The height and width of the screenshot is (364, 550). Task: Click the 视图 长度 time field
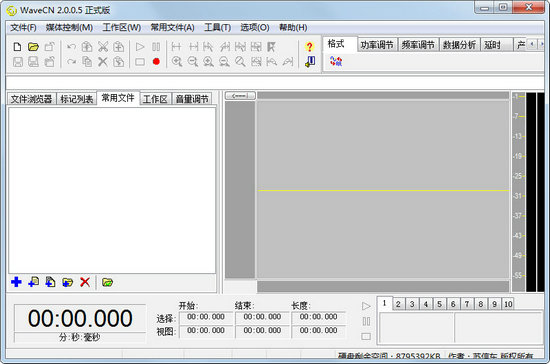(318, 331)
